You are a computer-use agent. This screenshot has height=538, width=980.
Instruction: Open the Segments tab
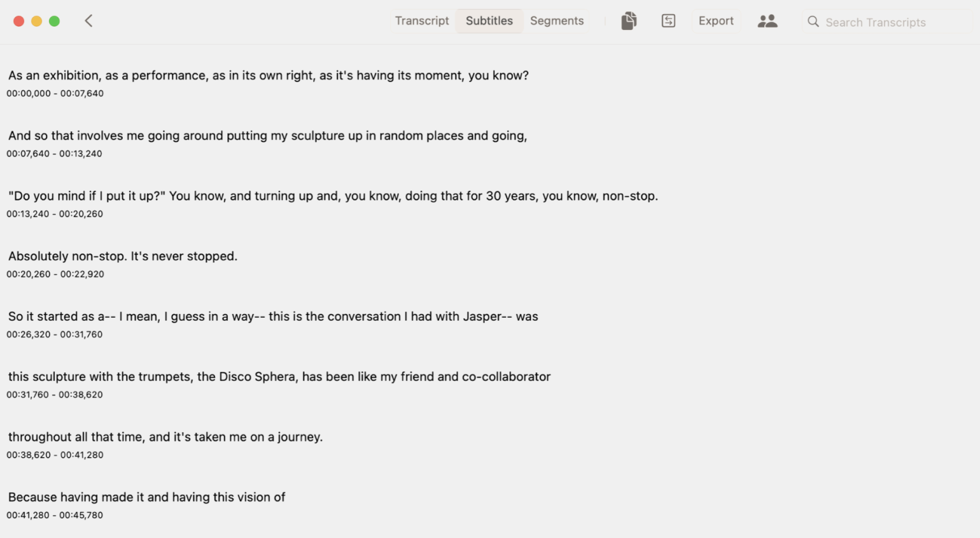(557, 21)
